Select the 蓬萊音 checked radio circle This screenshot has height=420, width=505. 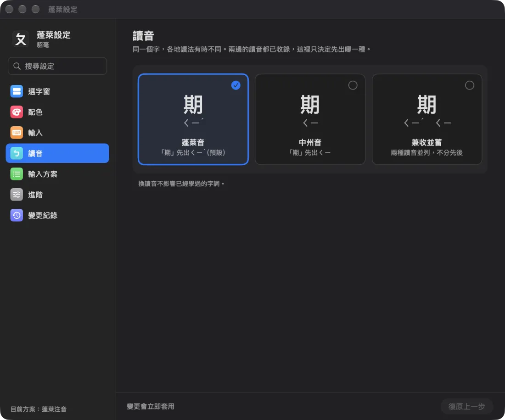(x=236, y=85)
